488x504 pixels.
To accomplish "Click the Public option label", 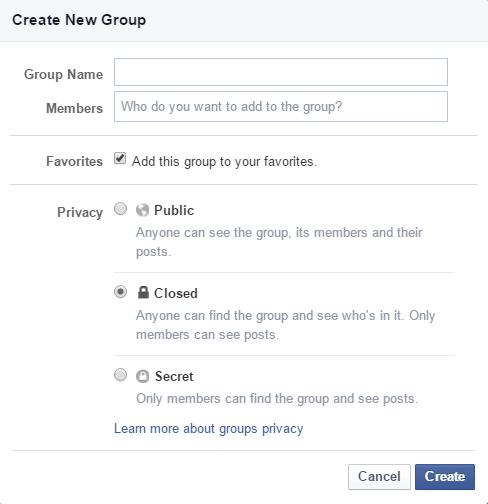I will (x=174, y=210).
